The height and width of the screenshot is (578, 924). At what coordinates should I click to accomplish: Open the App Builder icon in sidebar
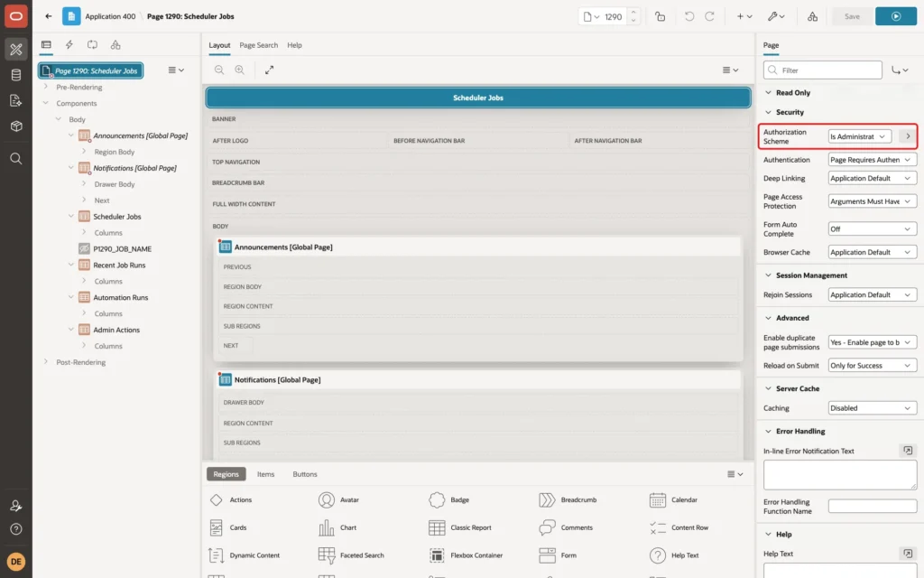(16, 50)
